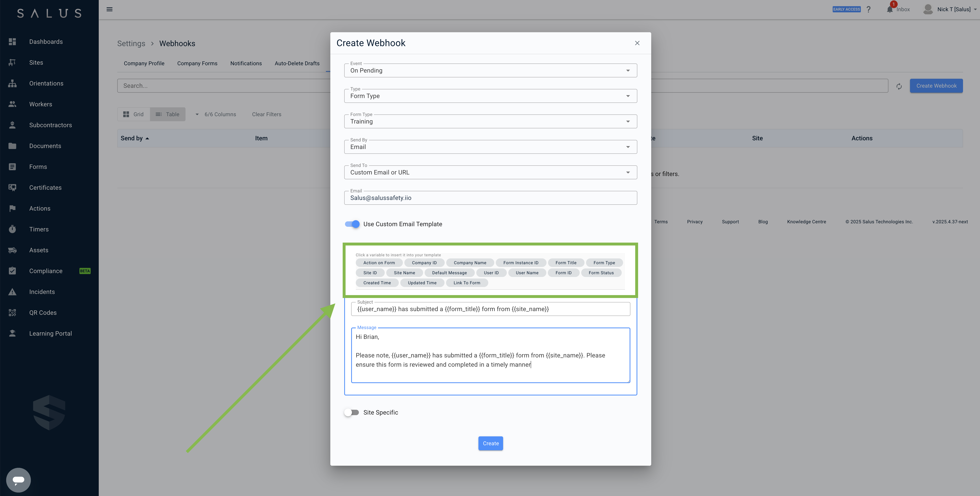The width and height of the screenshot is (980, 496).
Task: Open the Form Type Training dropdown
Action: 490,121
